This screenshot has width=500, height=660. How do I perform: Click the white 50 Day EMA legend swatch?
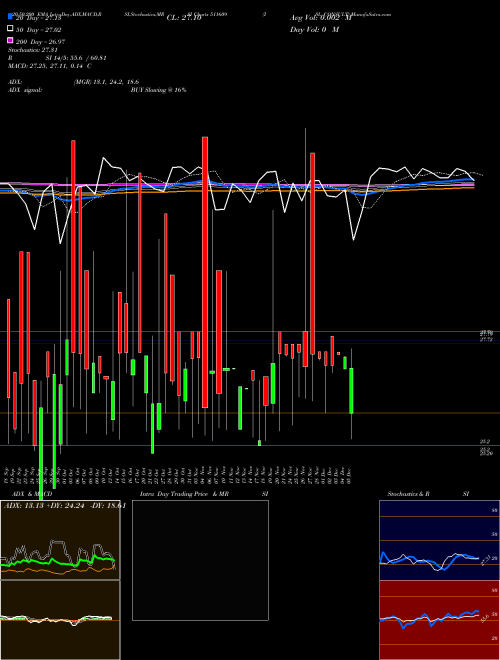point(10,29)
